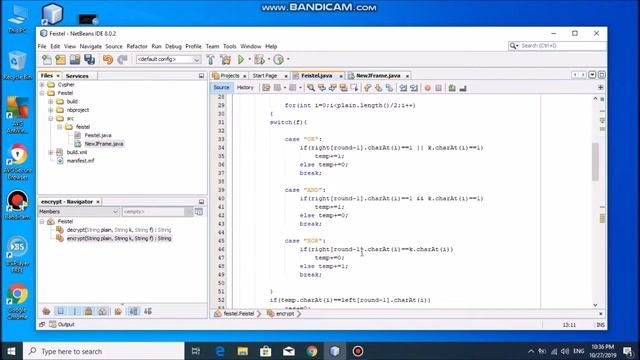Toggle Sort by Source in Navigator
Viewport: 640px width, 360px height.
coord(148,311)
